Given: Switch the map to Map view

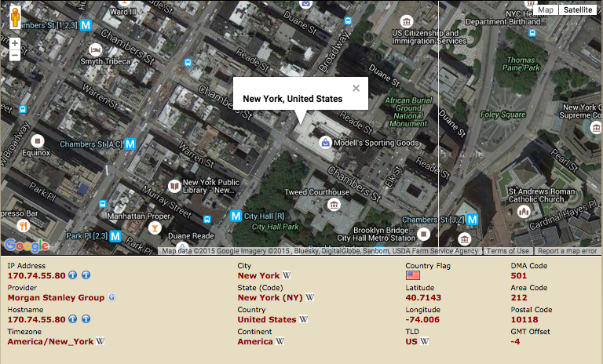Looking at the screenshot, I should pos(546,10).
